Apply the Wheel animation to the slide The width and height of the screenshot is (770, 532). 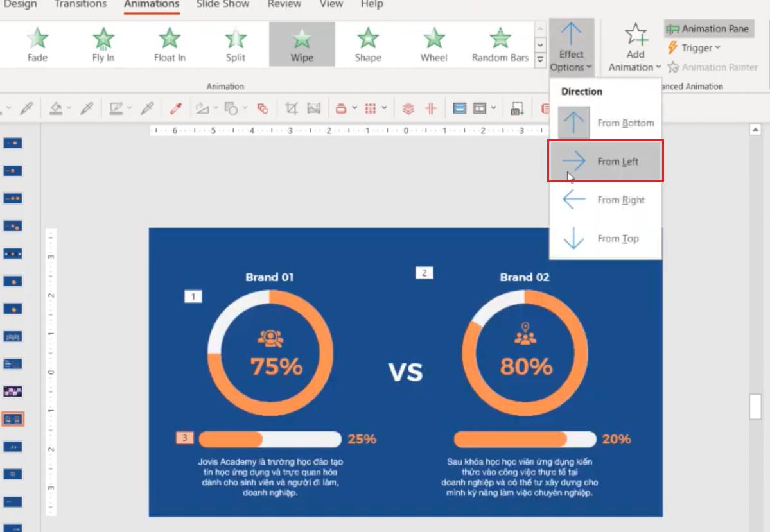point(433,44)
